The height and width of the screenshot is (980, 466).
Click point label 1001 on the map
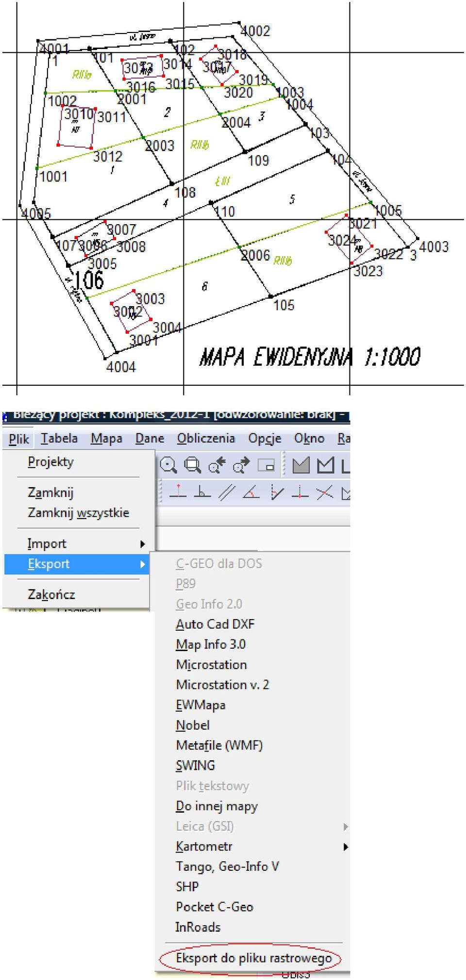point(53,177)
